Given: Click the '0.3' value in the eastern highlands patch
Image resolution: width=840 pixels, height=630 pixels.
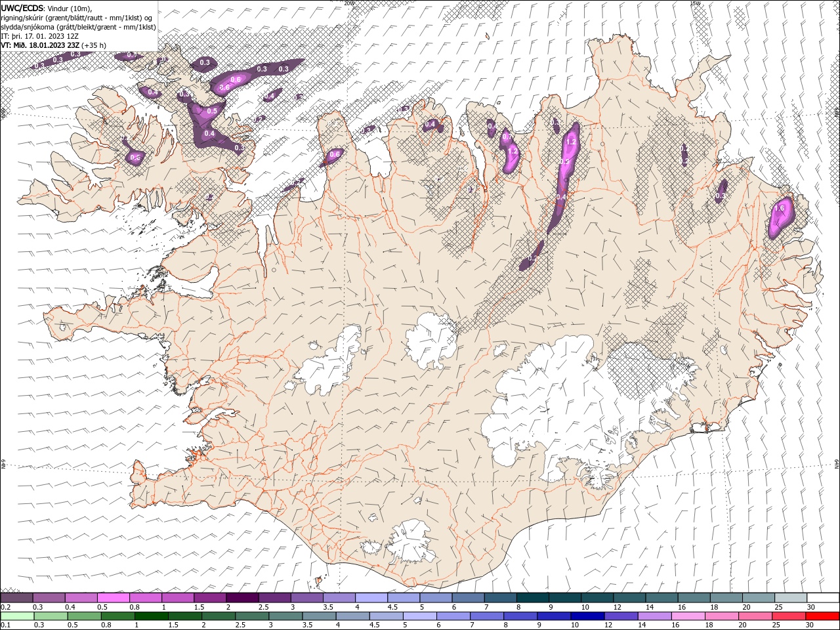Looking at the screenshot, I should [720, 196].
